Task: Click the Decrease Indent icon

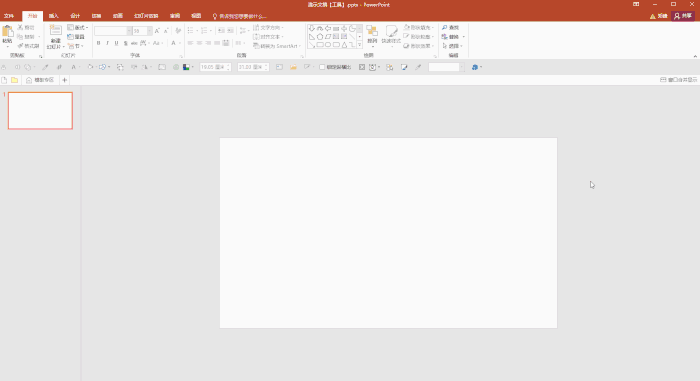Action: click(221, 30)
